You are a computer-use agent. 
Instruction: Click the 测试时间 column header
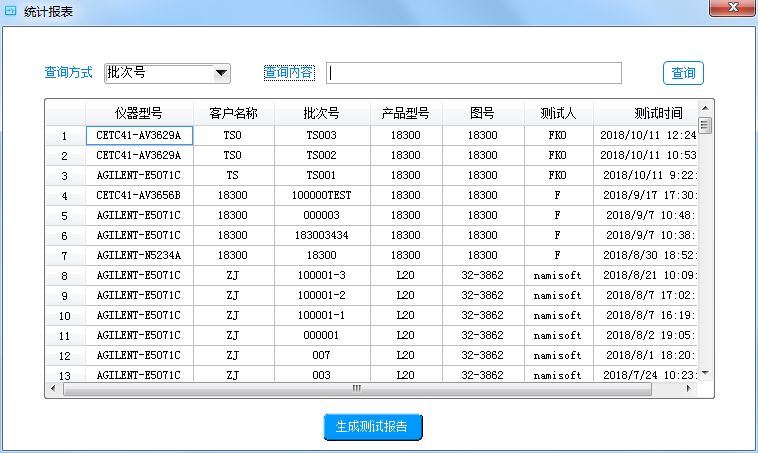pyautogui.click(x=645, y=113)
